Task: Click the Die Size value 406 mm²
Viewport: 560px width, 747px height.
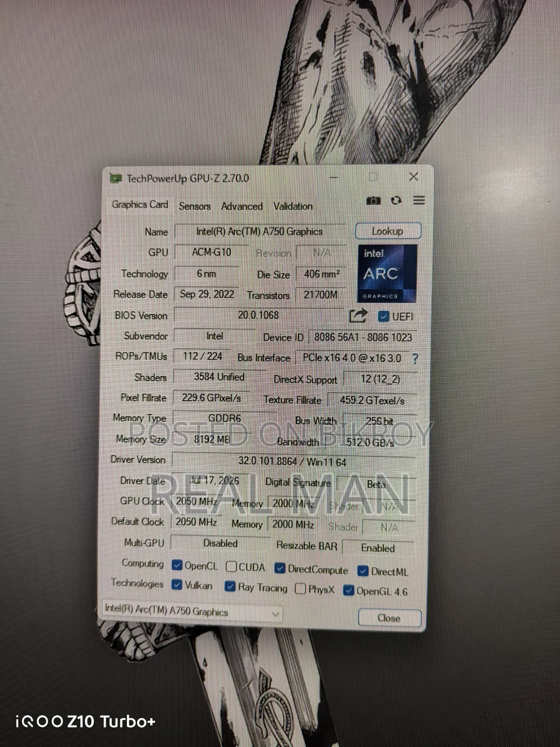Action: [x=322, y=274]
